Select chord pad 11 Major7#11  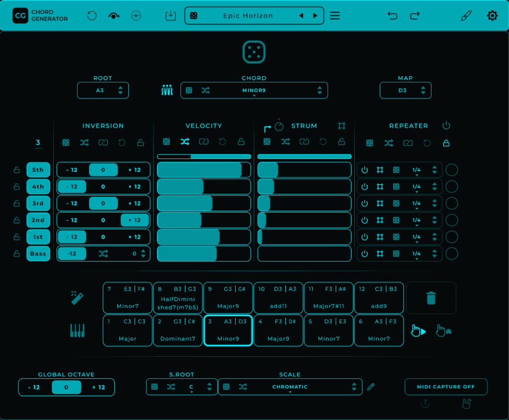coord(329,298)
